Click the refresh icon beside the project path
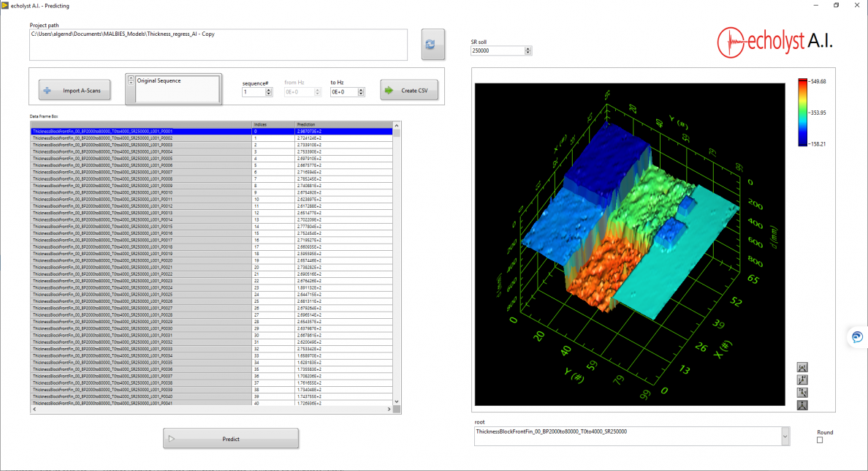The width and height of the screenshot is (868, 471). tap(433, 44)
